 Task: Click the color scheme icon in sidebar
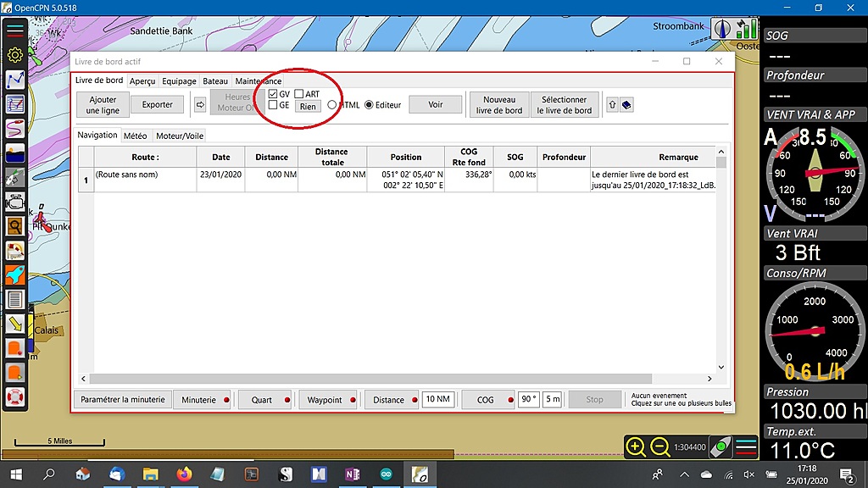point(15,153)
